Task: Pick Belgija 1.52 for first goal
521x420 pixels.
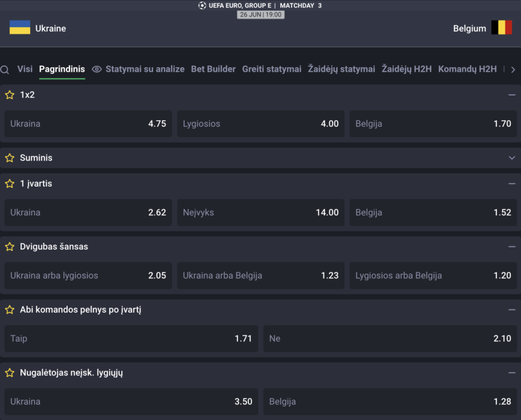Action: [x=433, y=212]
